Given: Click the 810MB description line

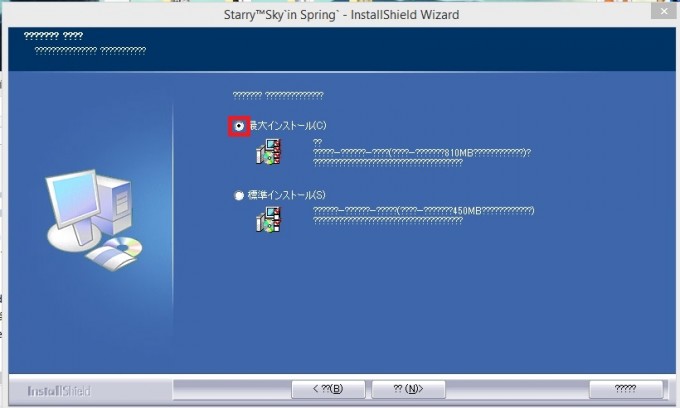Looking at the screenshot, I should pos(422,153).
